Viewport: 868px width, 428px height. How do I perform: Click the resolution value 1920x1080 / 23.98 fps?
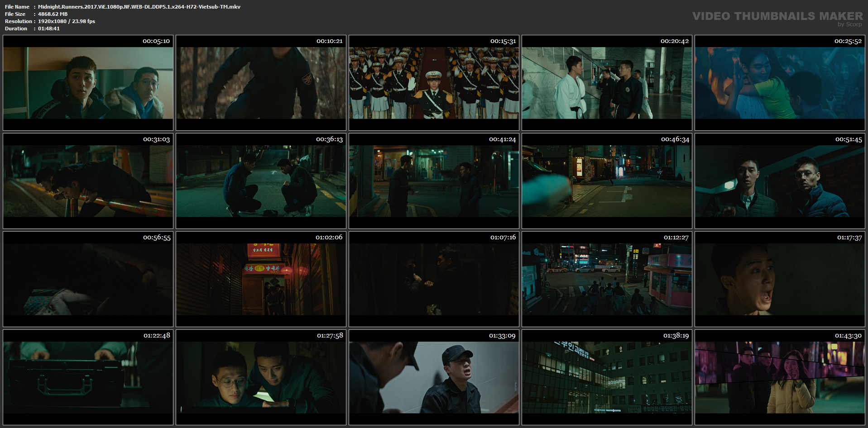[x=67, y=21]
